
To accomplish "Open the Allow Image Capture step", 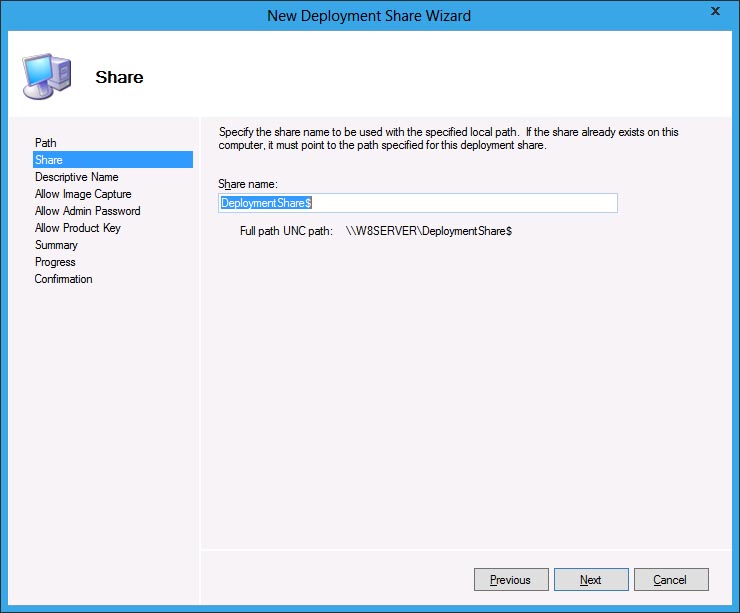I will click(x=83, y=194).
